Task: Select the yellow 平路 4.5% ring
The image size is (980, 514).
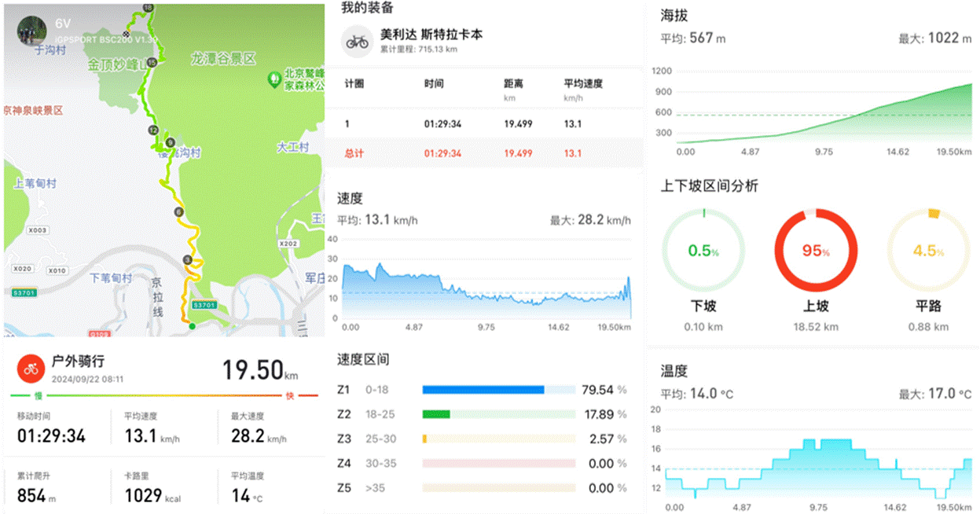Action: [x=927, y=251]
